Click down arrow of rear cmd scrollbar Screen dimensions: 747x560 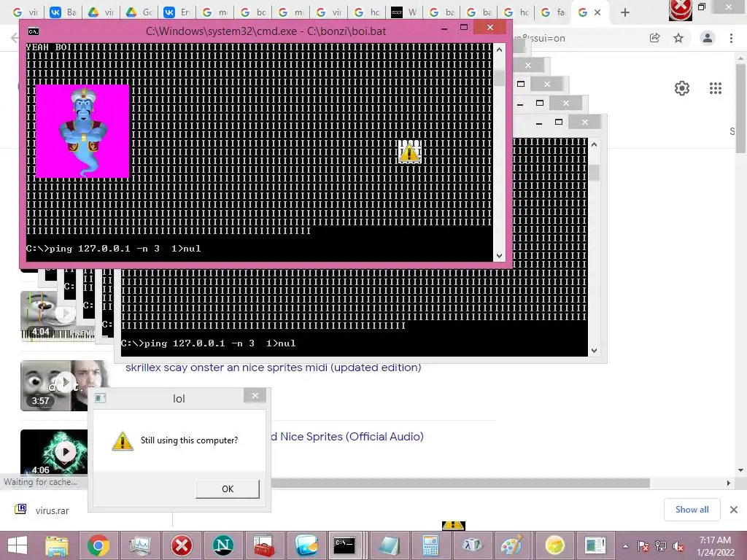click(x=594, y=351)
